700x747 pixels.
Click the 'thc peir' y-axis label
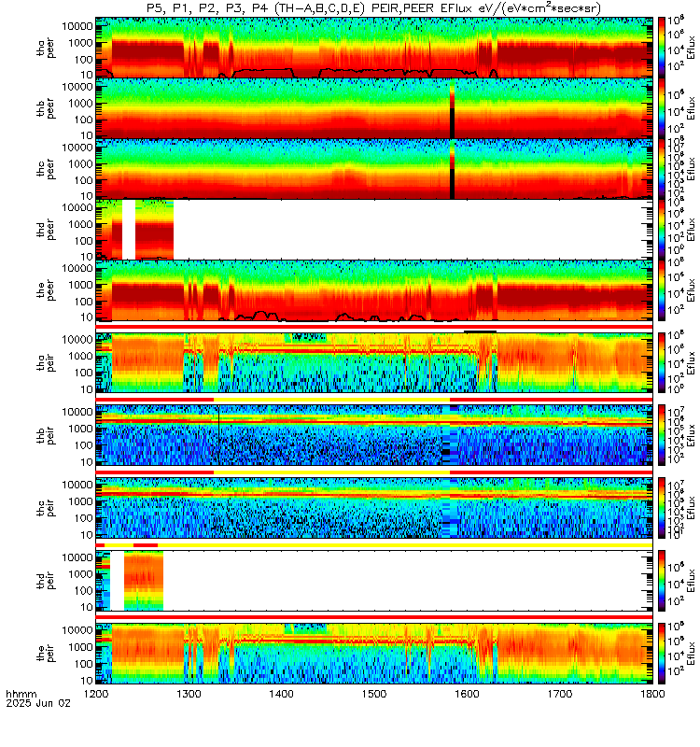coord(46,508)
